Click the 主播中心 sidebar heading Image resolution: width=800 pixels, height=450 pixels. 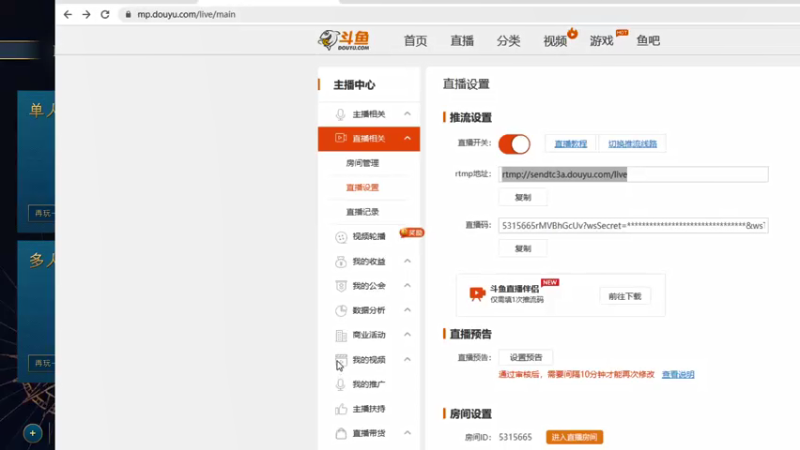point(354,85)
